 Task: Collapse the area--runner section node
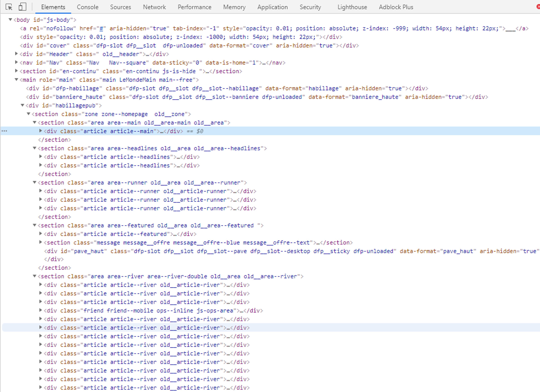(35, 182)
